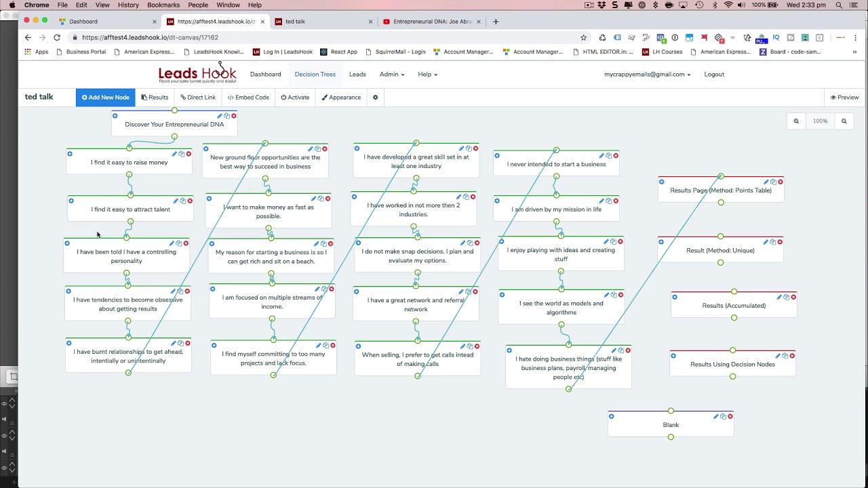Go to the Leads nav item
The image size is (868, 488).
(x=357, y=75)
